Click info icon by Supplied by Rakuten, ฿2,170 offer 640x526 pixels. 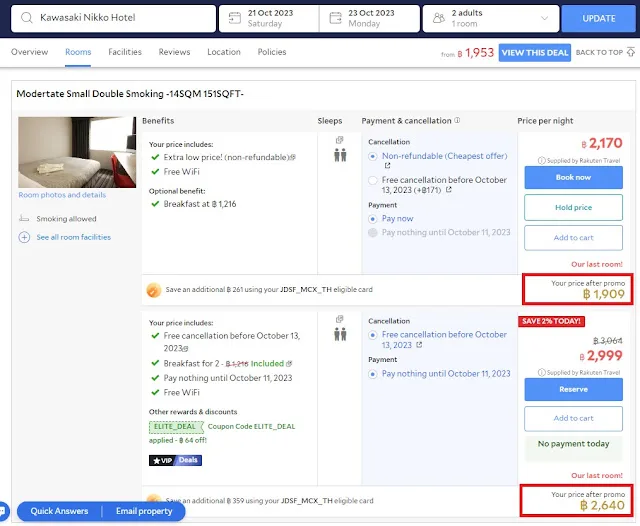541,161
